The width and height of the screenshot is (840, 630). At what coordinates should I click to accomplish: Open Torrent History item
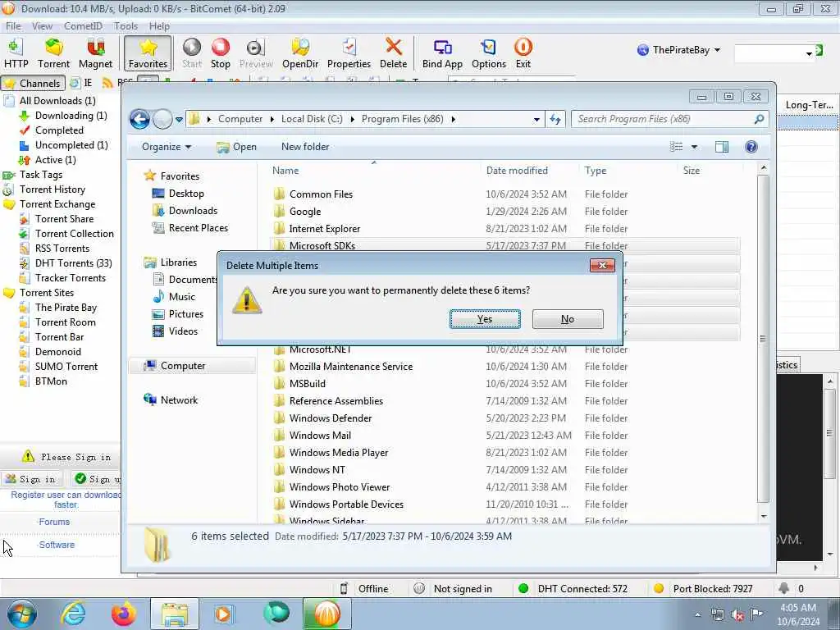coord(52,189)
